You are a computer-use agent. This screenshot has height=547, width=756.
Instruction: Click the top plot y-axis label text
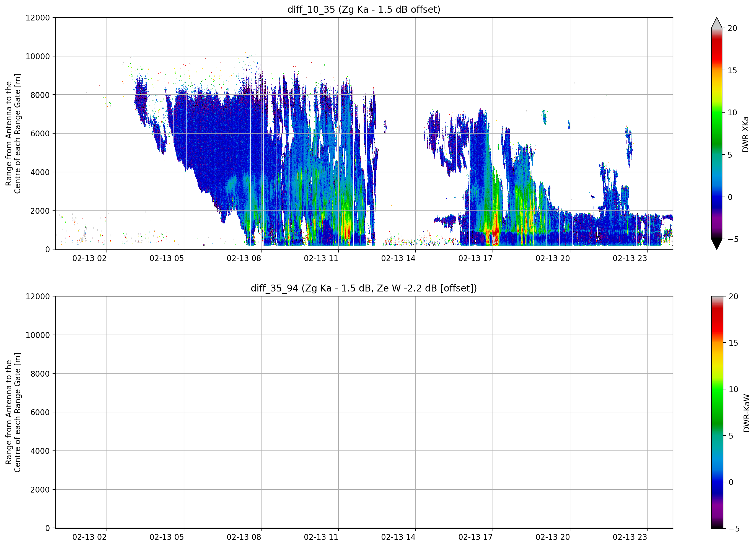(13, 133)
